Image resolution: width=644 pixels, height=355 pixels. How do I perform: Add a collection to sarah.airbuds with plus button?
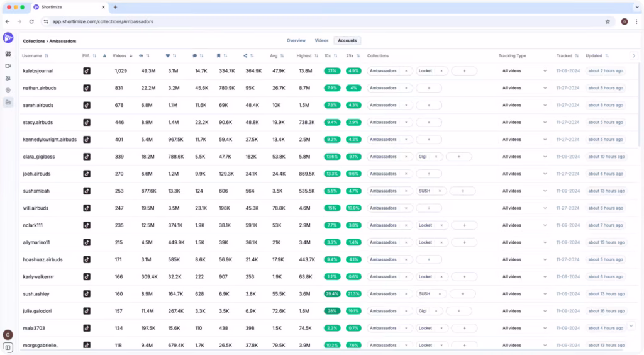(429, 105)
